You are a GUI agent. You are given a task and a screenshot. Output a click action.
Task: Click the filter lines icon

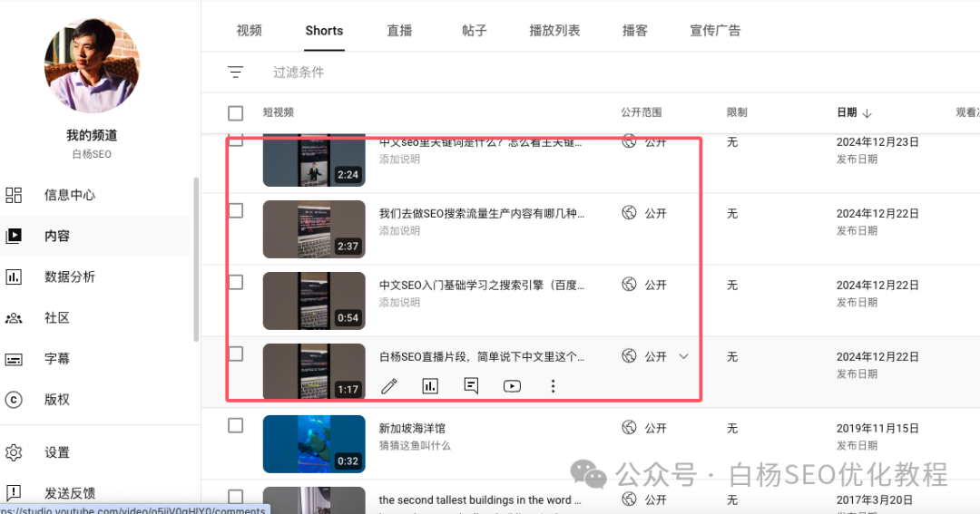pyautogui.click(x=236, y=73)
